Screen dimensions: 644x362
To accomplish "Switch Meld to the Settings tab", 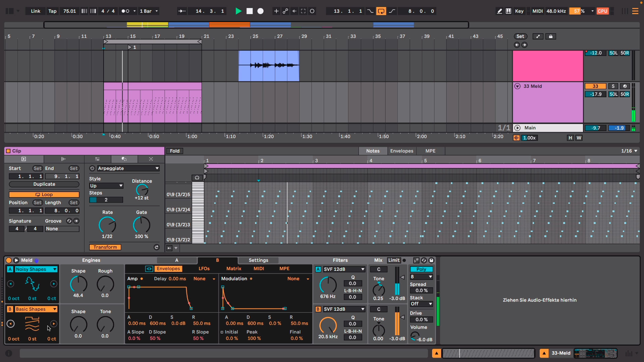I will click(x=258, y=260).
